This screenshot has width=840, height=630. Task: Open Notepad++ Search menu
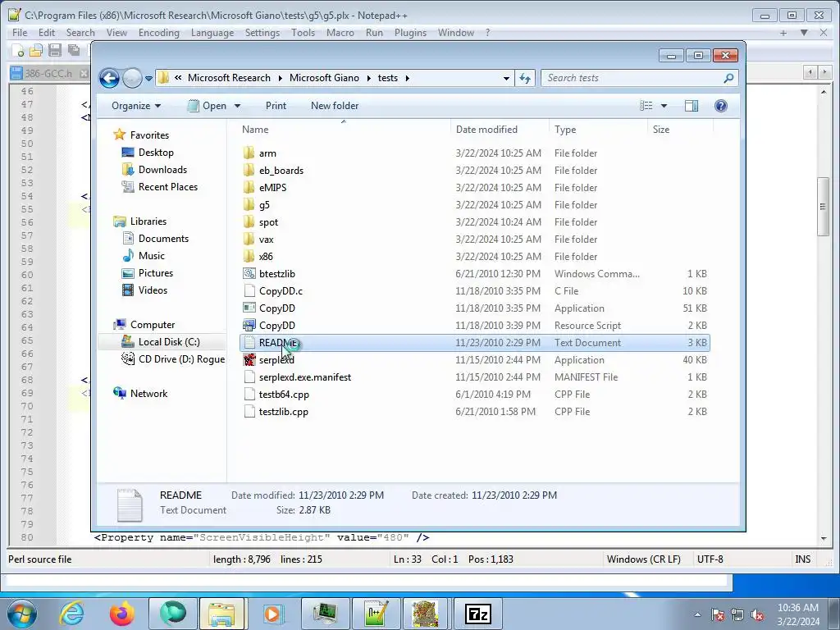(x=80, y=33)
